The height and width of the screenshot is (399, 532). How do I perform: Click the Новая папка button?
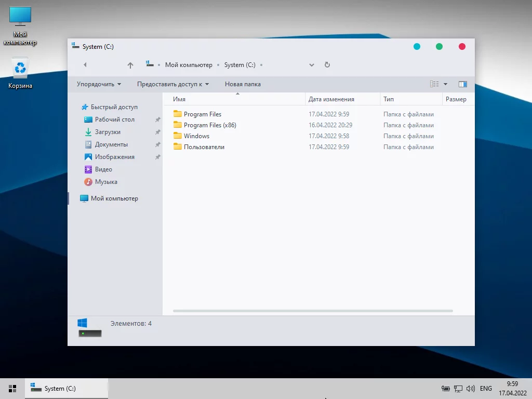(x=243, y=84)
